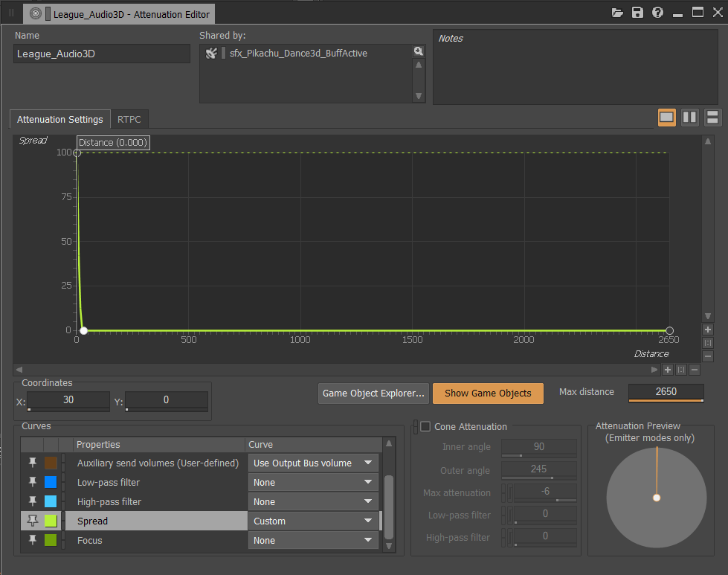Click the X coordinate field
Screen dimensions: 728x575
[68, 401]
